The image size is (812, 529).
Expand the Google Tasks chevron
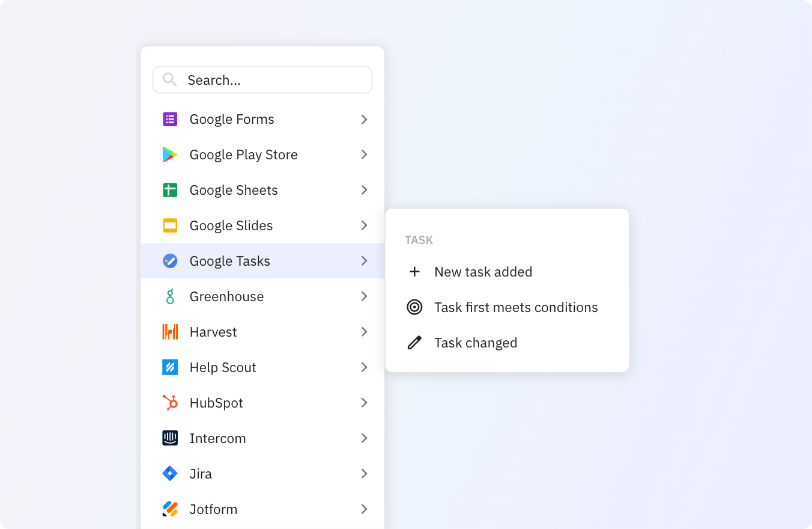coord(364,261)
